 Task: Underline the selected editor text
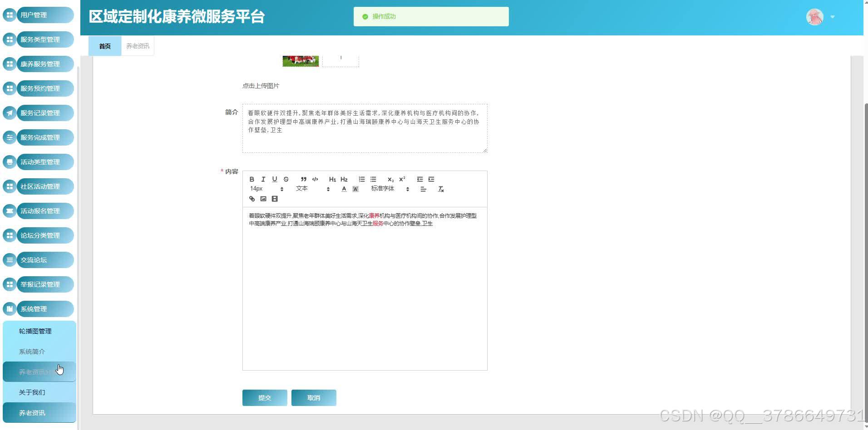274,179
